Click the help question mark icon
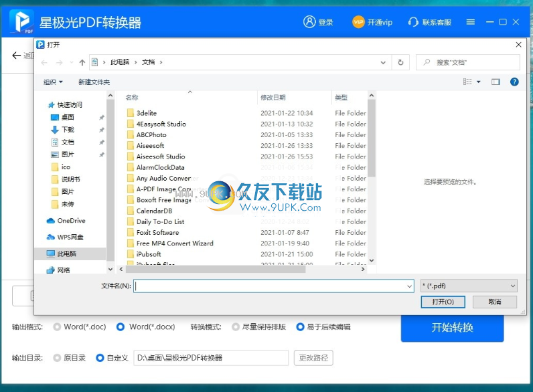Viewport: 533px width, 392px height. 514,82
